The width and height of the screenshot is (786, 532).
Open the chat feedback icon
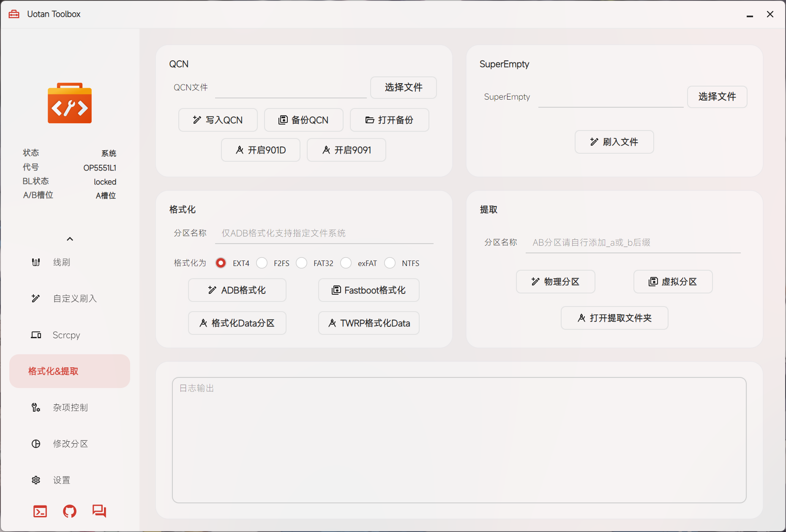99,511
